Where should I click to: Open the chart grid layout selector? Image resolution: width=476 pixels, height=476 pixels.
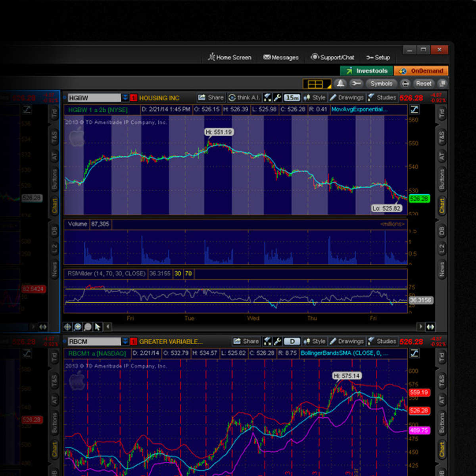click(317, 84)
